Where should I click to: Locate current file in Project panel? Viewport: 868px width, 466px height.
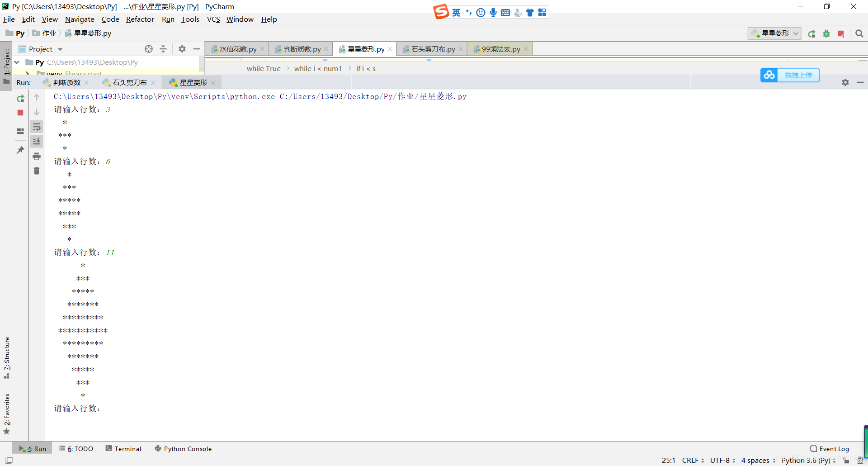(149, 49)
